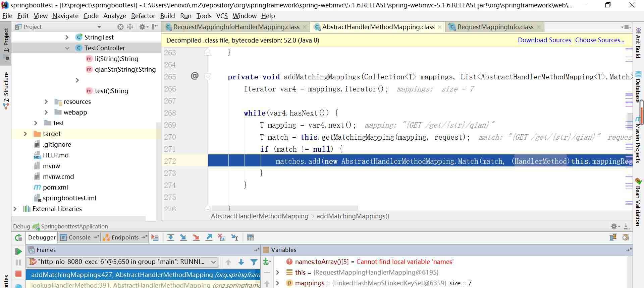Click the Choose Sources... link
644x288 pixels.
click(x=599, y=40)
